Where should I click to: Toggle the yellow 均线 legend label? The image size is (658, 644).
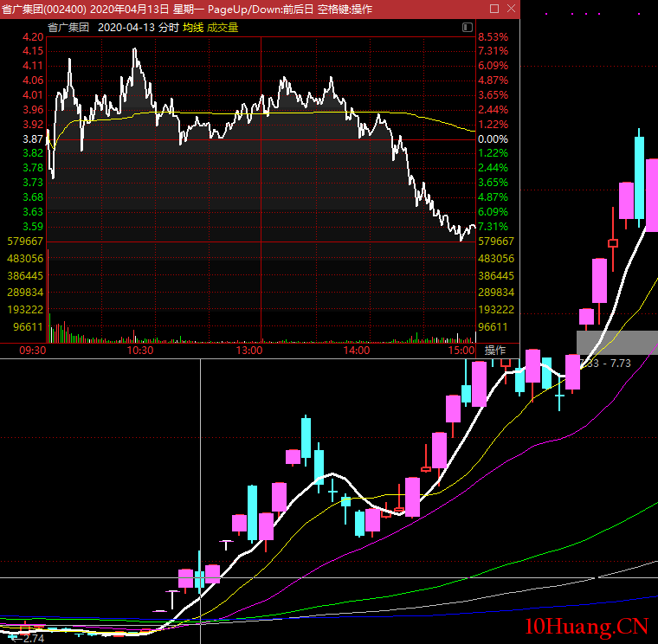[x=192, y=28]
